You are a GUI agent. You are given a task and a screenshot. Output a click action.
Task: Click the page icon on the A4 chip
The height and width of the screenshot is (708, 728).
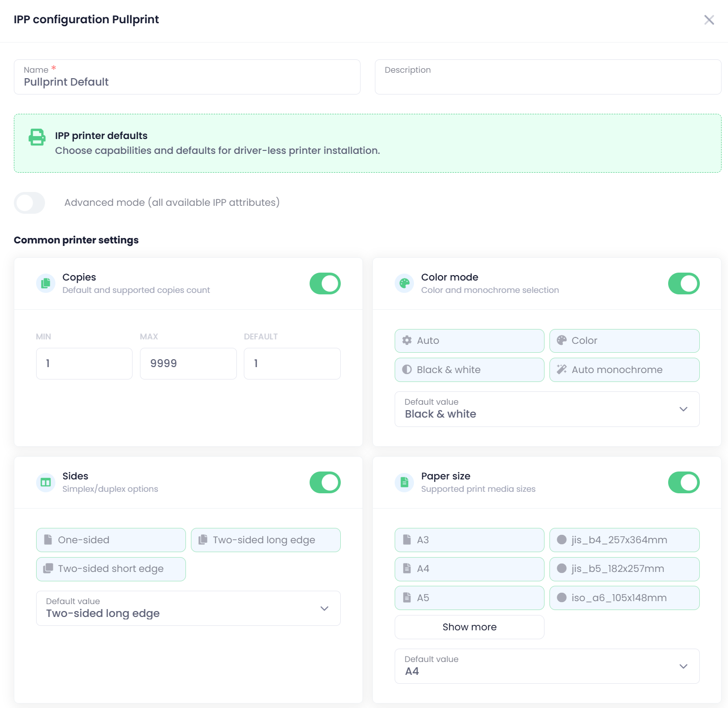click(x=407, y=568)
